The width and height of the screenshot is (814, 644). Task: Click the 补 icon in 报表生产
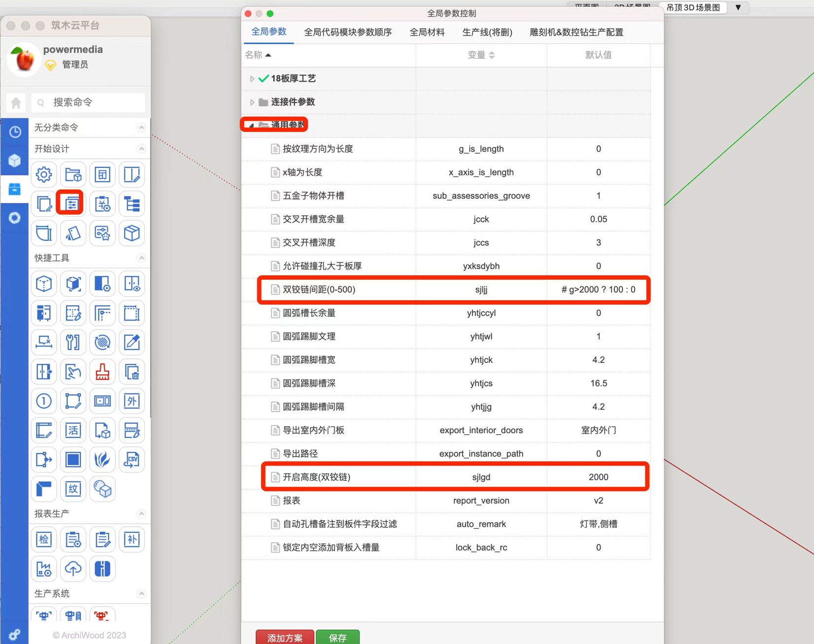point(132,540)
